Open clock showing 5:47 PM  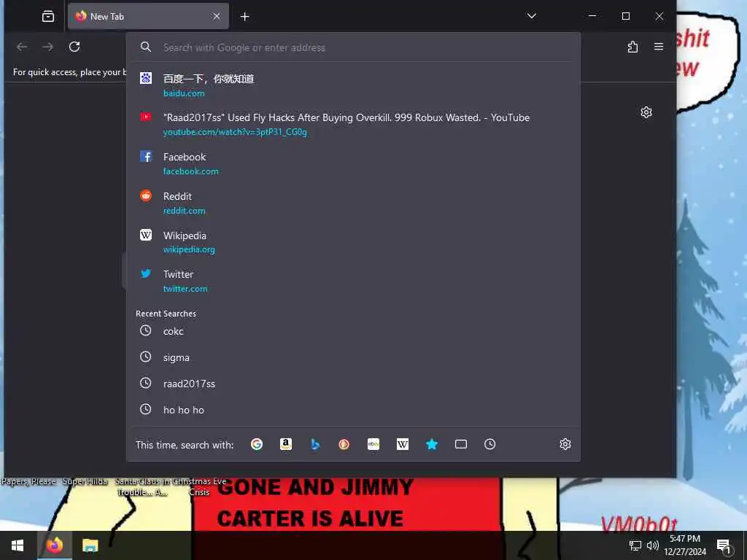coord(685,545)
